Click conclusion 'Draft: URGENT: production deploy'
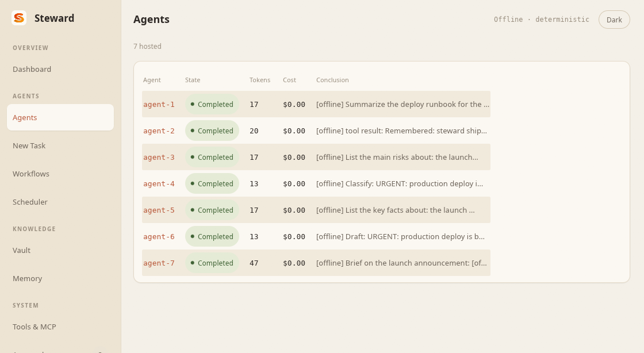The width and height of the screenshot is (644, 353). (400, 236)
